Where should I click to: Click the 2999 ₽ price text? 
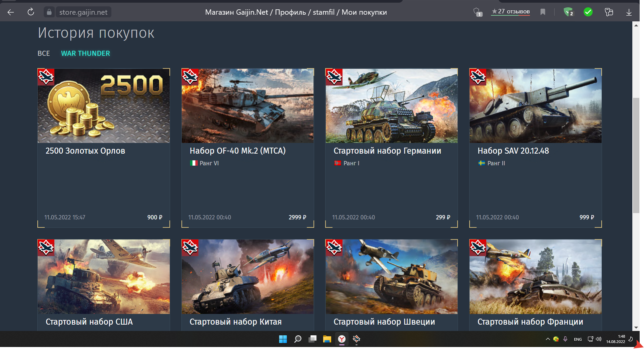[297, 217]
